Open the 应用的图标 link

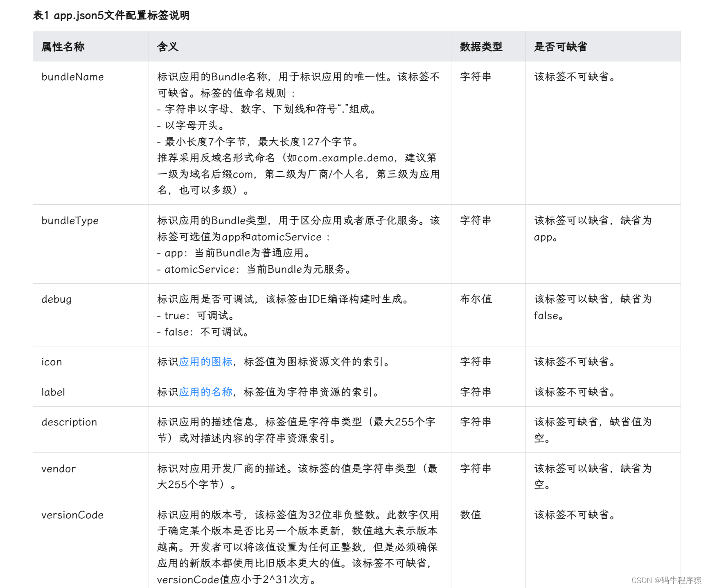point(205,362)
